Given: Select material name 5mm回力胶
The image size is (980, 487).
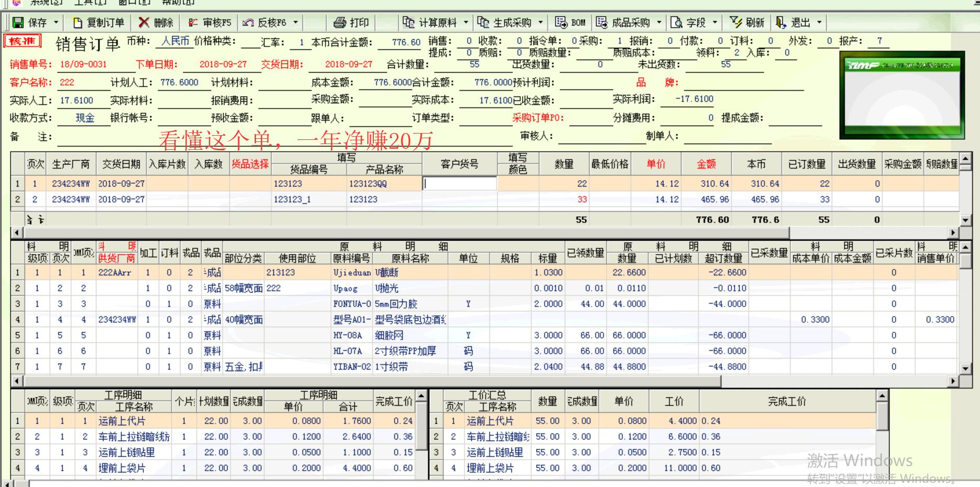Looking at the screenshot, I should [x=410, y=304].
